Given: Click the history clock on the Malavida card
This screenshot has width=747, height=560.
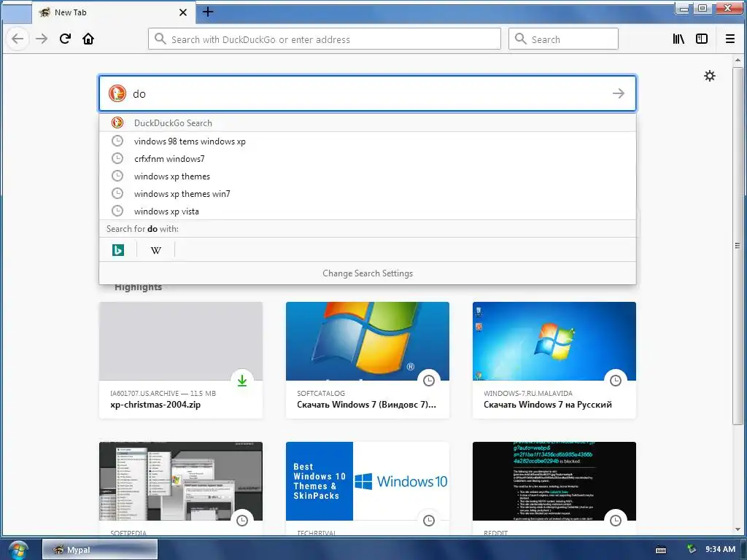Looking at the screenshot, I should [616, 380].
